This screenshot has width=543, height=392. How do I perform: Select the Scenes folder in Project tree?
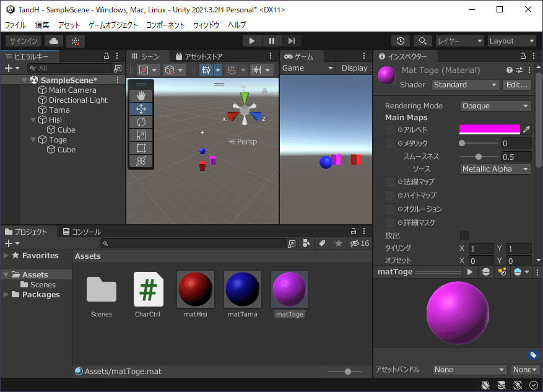(x=43, y=285)
